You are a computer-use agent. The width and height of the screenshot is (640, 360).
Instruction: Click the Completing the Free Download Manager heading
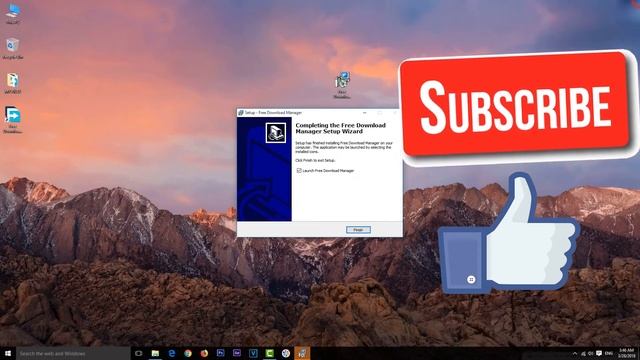tap(340, 128)
